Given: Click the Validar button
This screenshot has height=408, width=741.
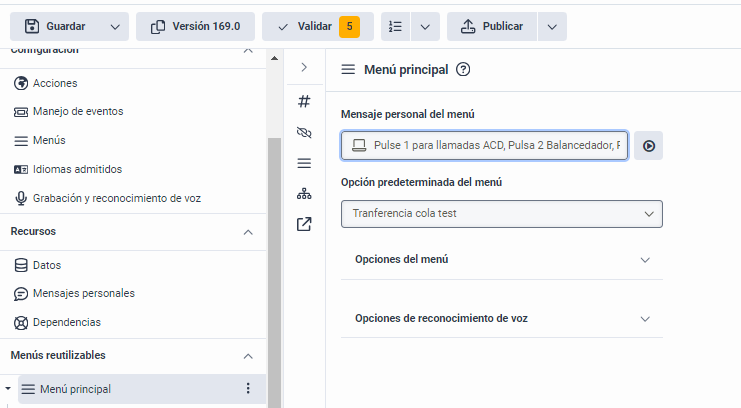Looking at the screenshot, I should point(316,26).
